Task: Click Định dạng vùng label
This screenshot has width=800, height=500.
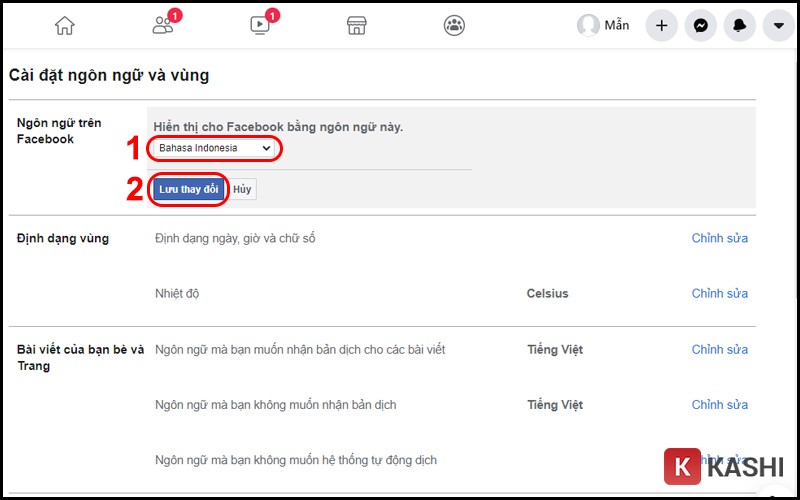Action: click(63, 238)
